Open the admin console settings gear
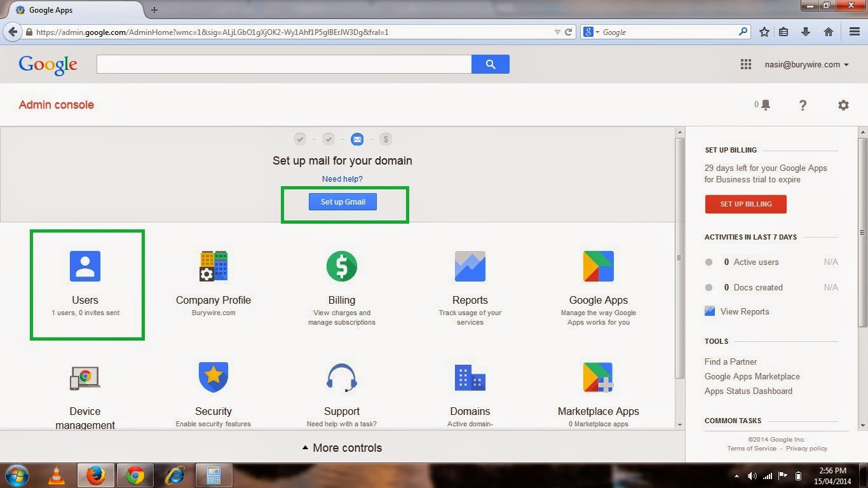The width and height of the screenshot is (868, 488). (843, 105)
